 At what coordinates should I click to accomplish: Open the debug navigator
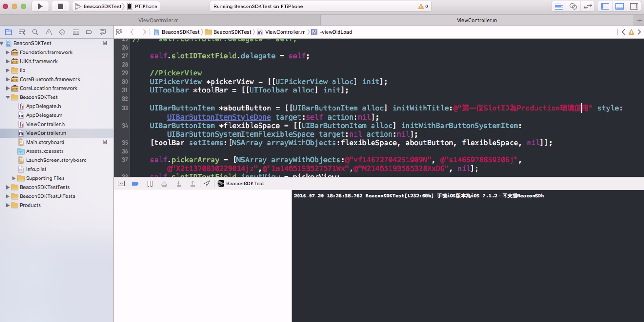click(76, 32)
